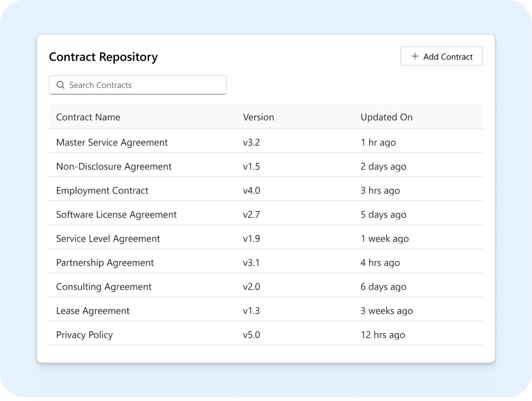
Task: Open the Software License Agreement entry
Action: click(x=117, y=215)
